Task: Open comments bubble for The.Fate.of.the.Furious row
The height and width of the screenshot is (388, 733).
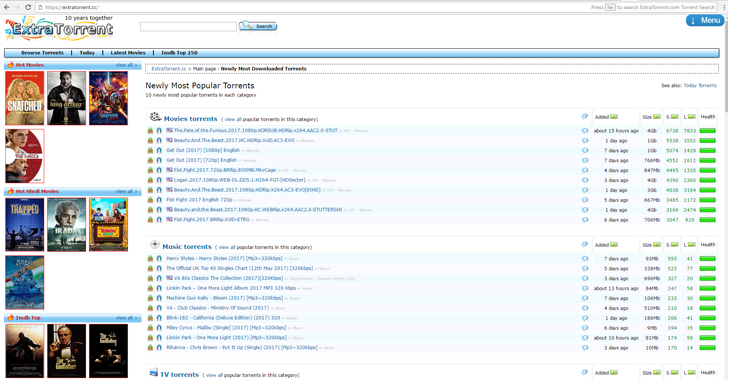Action: (585, 131)
